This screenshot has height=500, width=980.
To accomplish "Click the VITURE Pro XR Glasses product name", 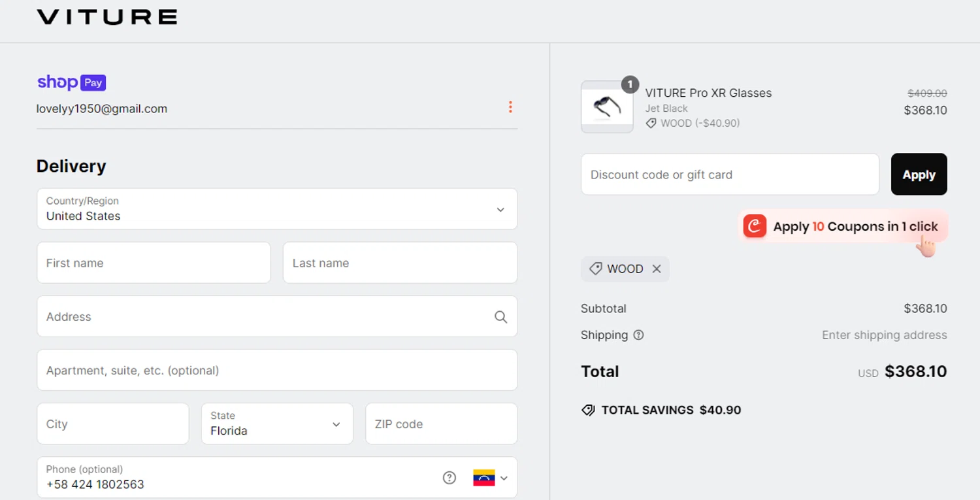I will (x=708, y=93).
